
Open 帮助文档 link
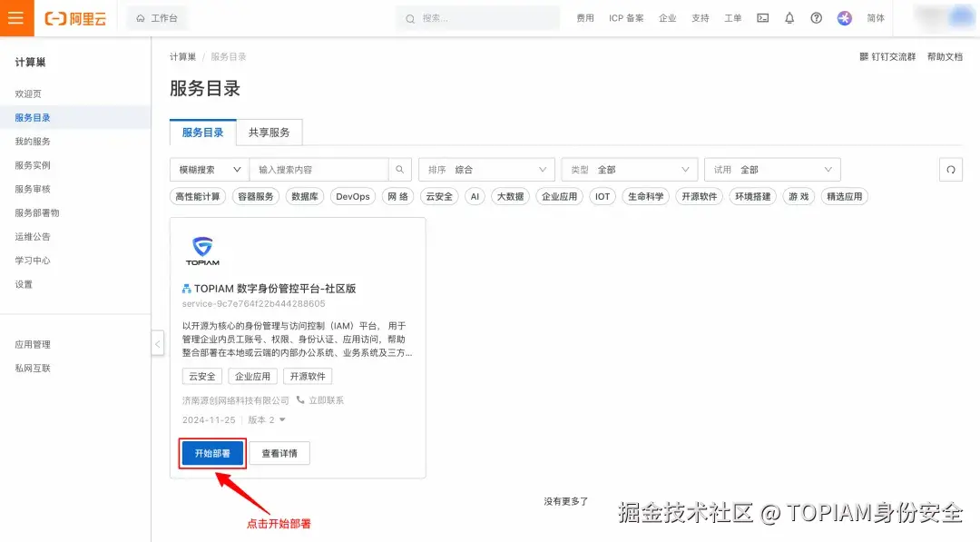pos(945,57)
